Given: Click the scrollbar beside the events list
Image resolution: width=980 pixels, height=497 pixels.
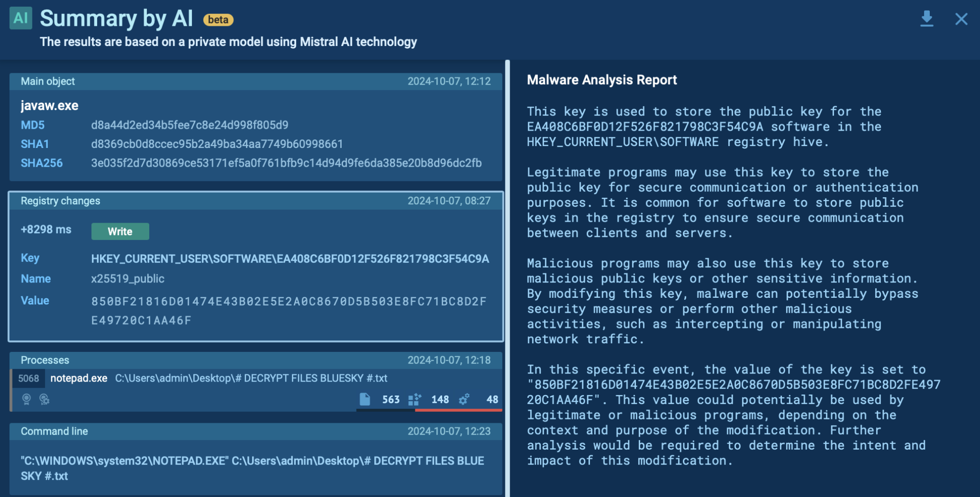Looking at the screenshot, I should pyautogui.click(x=507, y=278).
